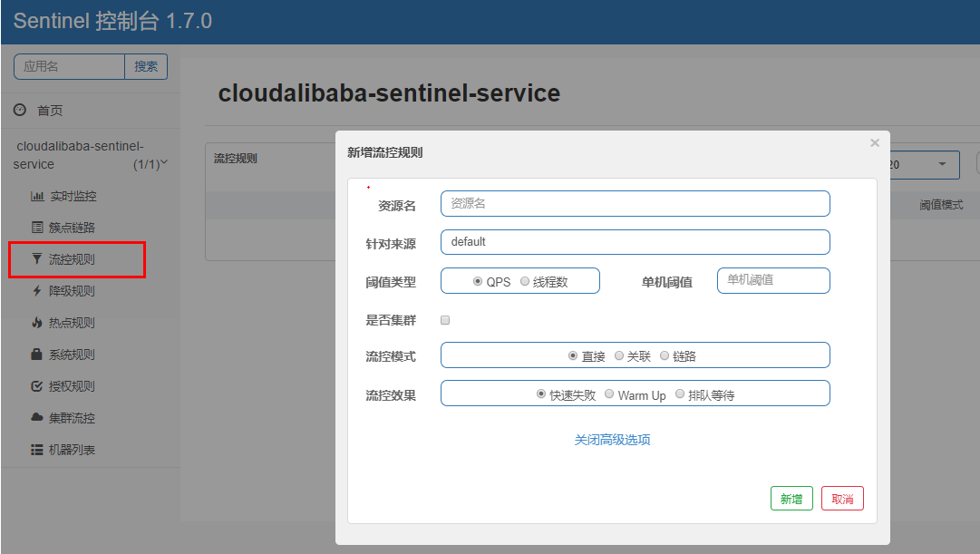Click the cloud icon for 集群流控
This screenshot has height=554, width=980.
37,418
